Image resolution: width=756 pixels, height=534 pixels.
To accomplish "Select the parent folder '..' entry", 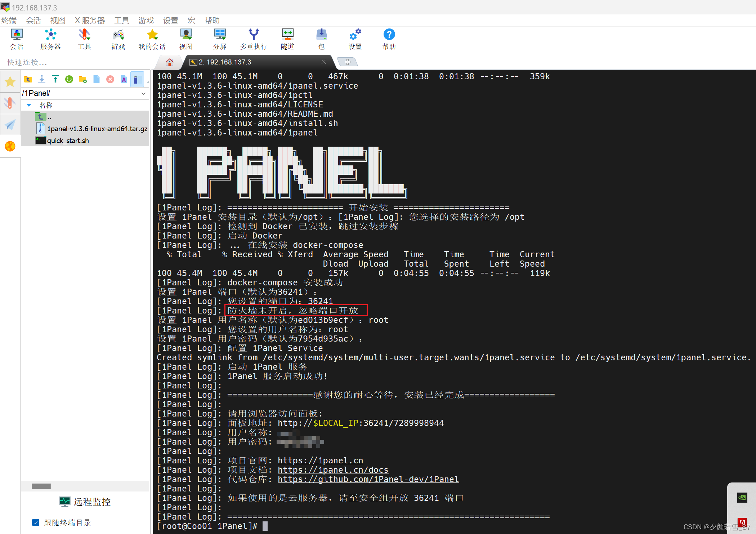I will (x=85, y=117).
